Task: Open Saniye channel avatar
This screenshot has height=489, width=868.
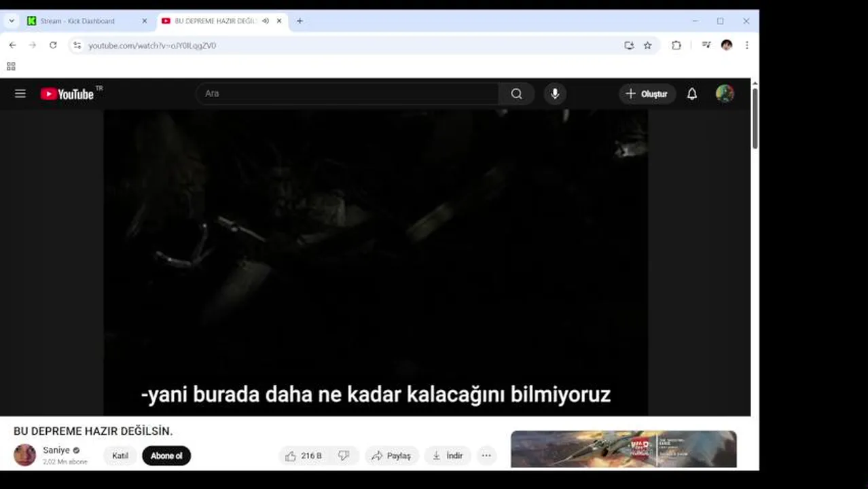Action: coord(25,455)
